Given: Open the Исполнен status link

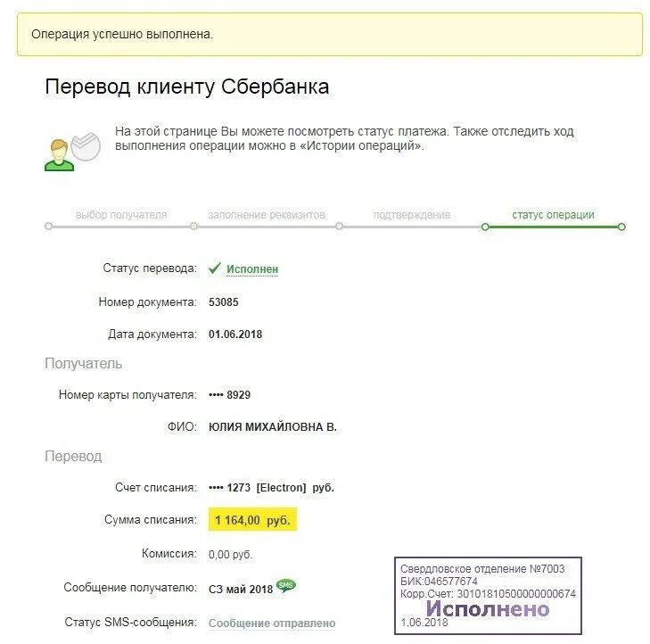Looking at the screenshot, I should [252, 268].
